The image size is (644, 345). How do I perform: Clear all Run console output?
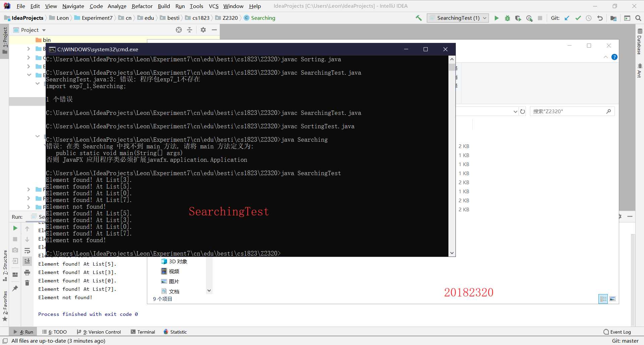(x=27, y=283)
